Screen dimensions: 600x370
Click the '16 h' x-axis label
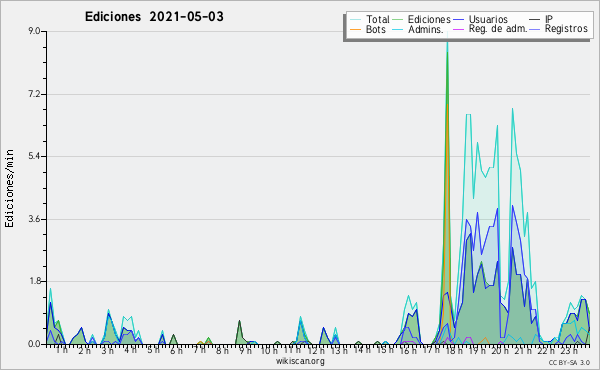408,350
